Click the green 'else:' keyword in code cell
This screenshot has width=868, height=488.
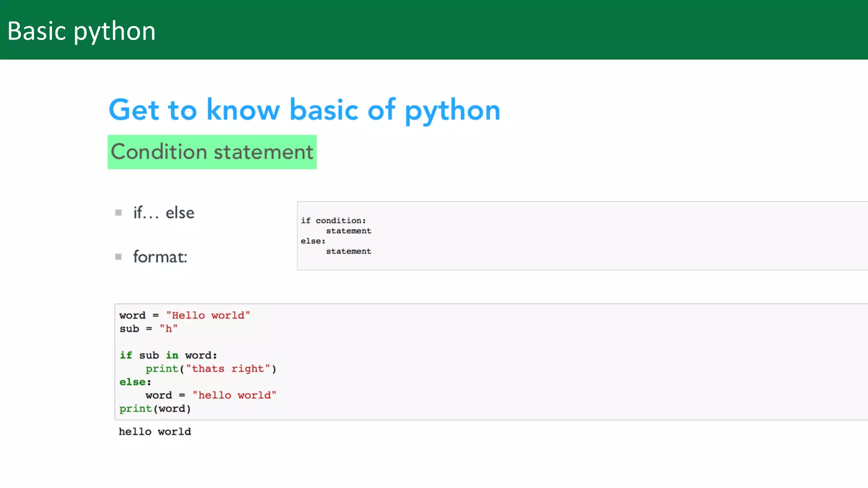click(135, 382)
